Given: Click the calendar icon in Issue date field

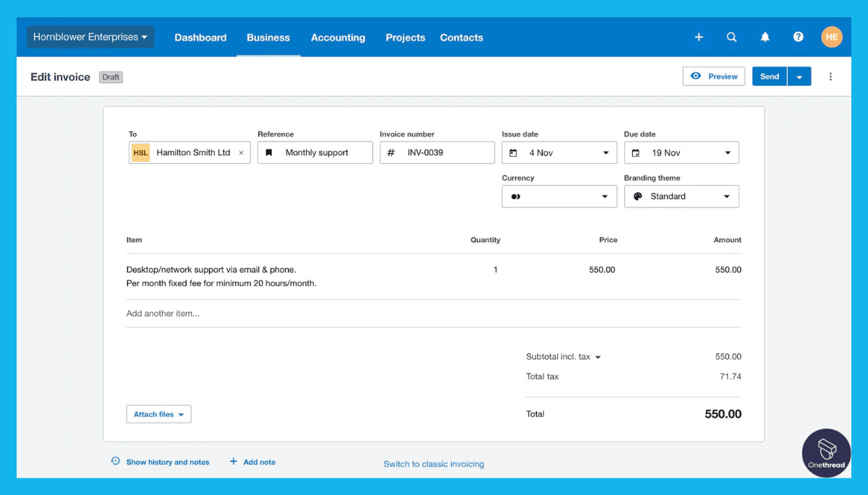Looking at the screenshot, I should click(514, 152).
